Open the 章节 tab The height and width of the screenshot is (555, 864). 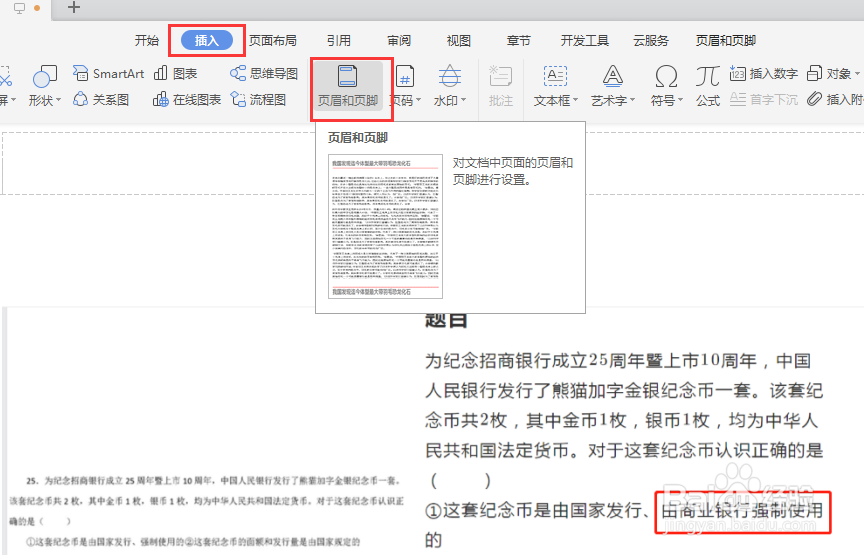(519, 41)
